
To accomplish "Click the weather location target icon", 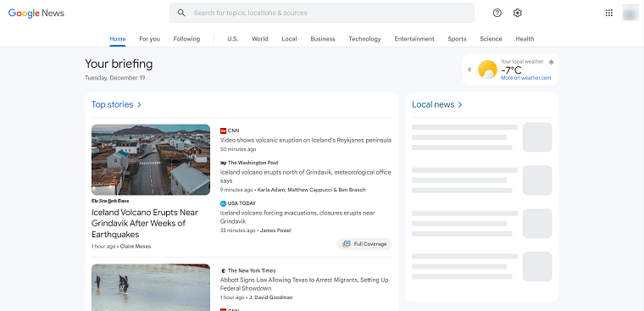I will tap(551, 62).
